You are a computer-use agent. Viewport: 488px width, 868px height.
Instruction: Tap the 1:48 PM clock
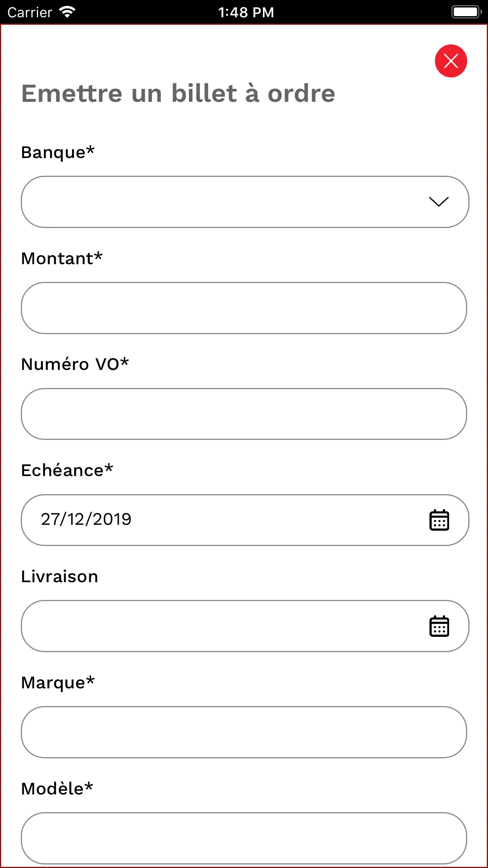click(x=246, y=12)
